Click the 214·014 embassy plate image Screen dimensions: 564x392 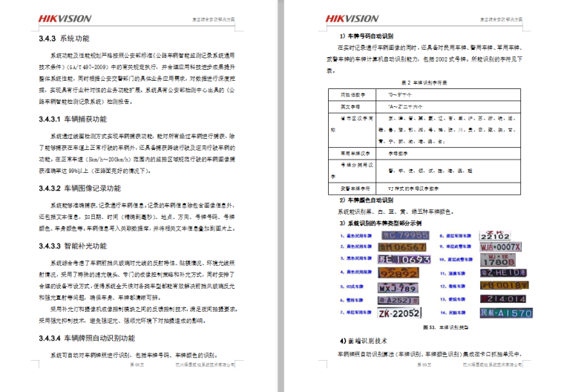[502, 299]
